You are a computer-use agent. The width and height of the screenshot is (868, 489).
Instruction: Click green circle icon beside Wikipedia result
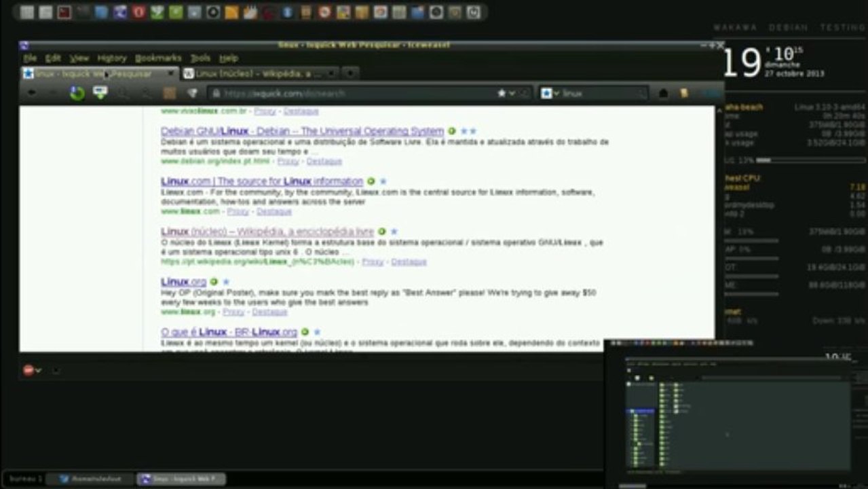tap(381, 232)
